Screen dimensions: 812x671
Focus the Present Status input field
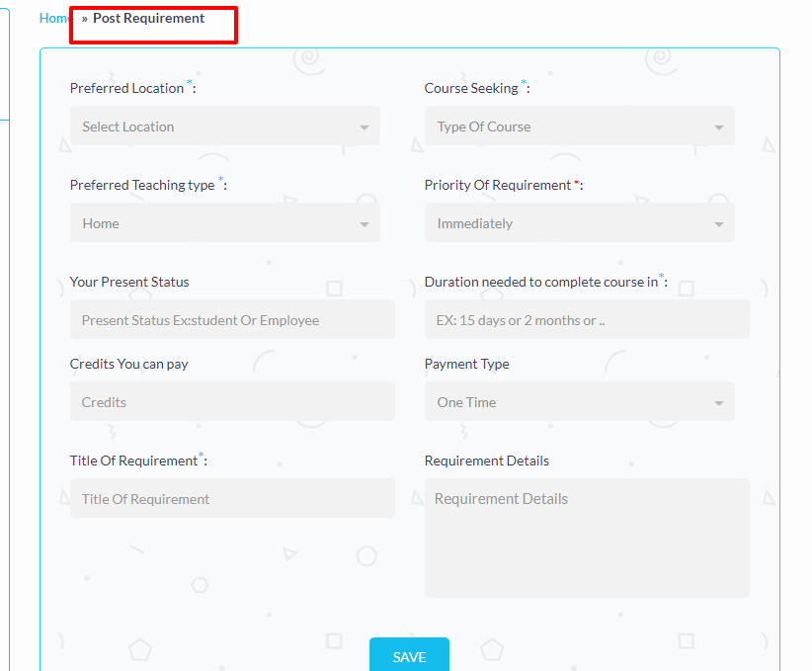coord(232,320)
